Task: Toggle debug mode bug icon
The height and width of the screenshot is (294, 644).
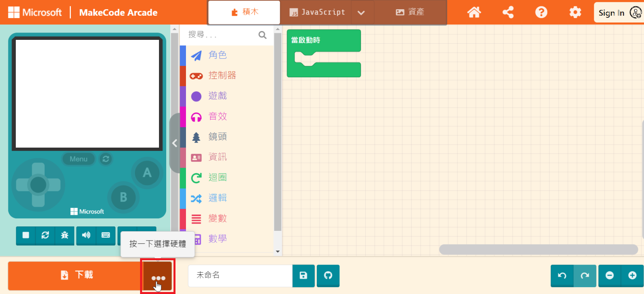Action: point(64,235)
